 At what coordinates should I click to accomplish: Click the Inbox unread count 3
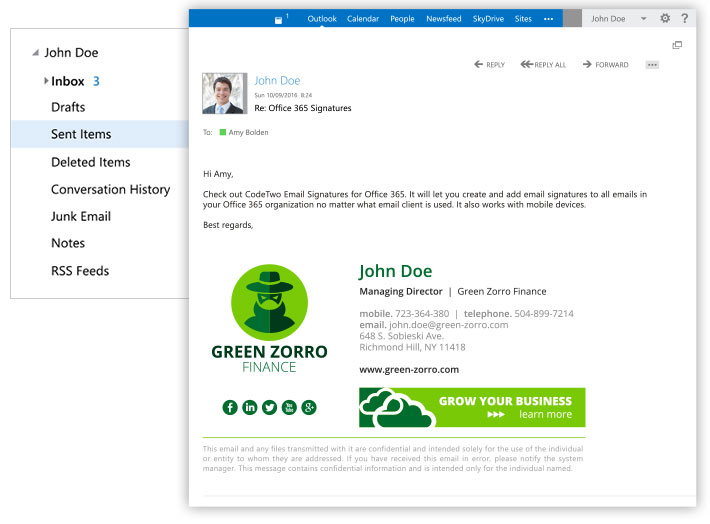(x=96, y=81)
